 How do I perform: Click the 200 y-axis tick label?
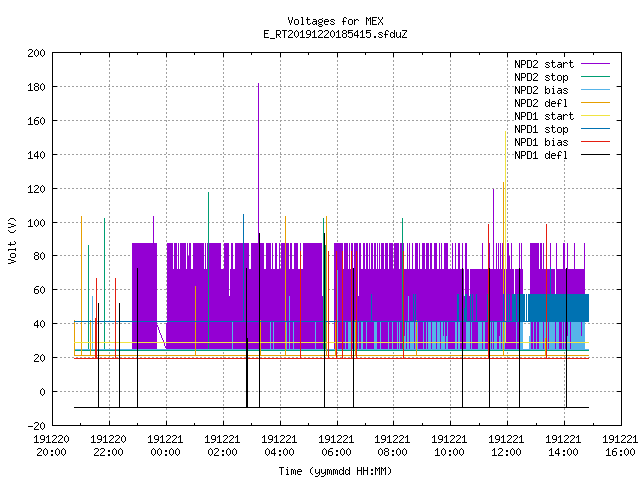pos(36,53)
